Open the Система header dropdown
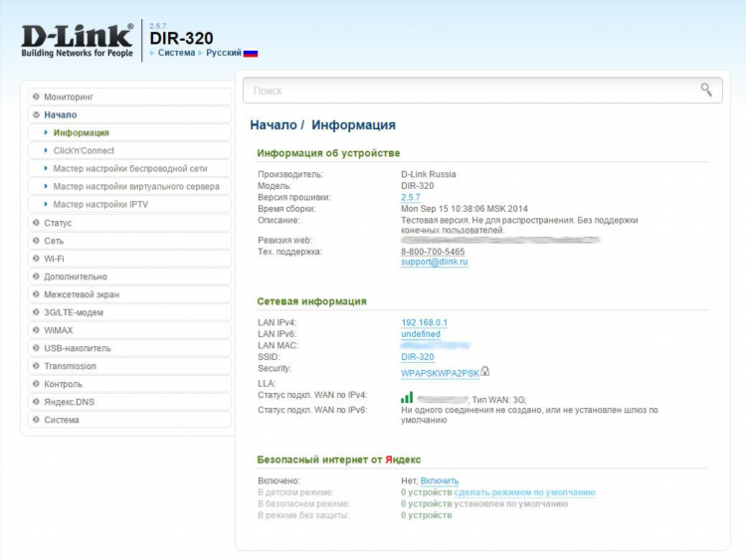This screenshot has width=746, height=560. [176, 53]
